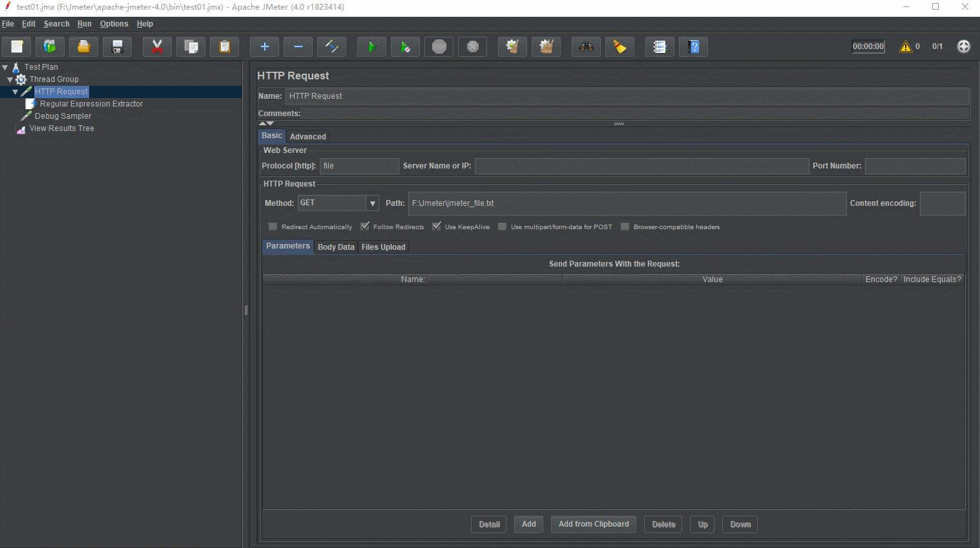980x548 pixels.
Task: Enable Use multipart/form-data for POST
Action: pos(503,227)
